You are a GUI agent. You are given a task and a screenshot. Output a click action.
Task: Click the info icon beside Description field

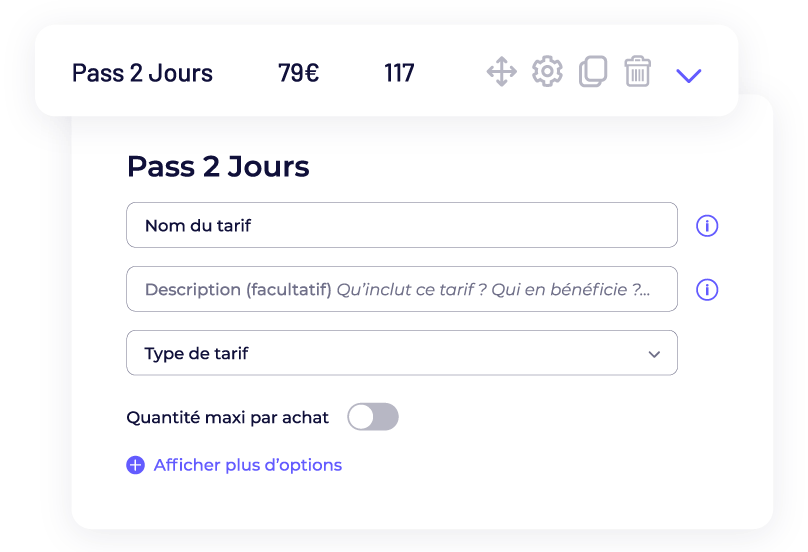click(x=707, y=290)
